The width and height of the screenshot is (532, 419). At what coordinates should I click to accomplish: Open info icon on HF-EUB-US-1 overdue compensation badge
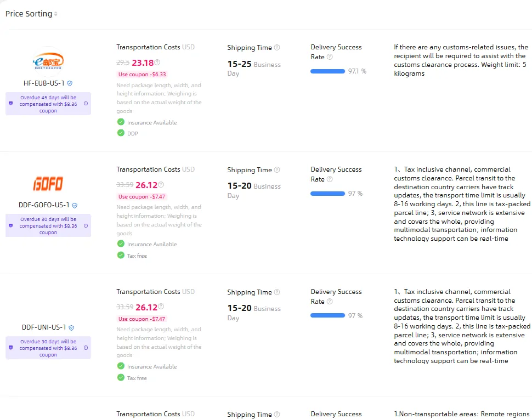(86, 104)
